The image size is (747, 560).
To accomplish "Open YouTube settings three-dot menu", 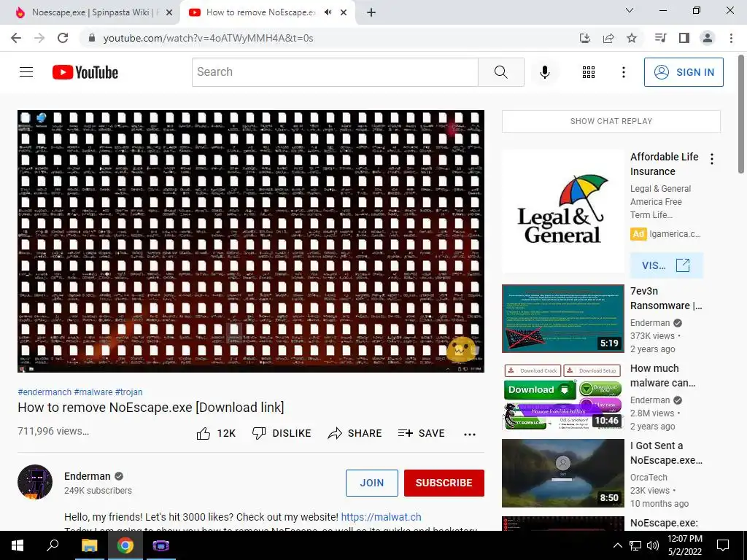I will coord(623,72).
